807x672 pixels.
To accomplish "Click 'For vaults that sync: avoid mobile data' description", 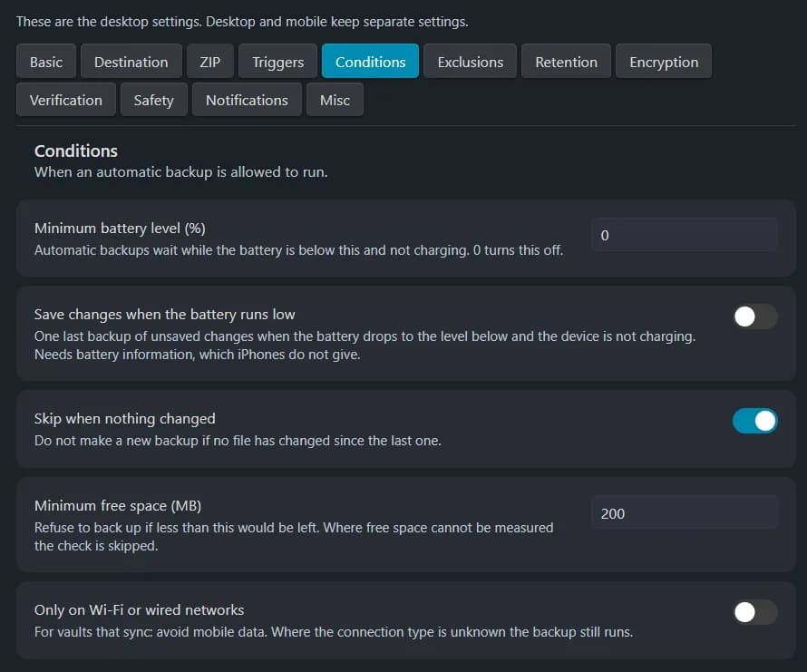I will click(334, 632).
